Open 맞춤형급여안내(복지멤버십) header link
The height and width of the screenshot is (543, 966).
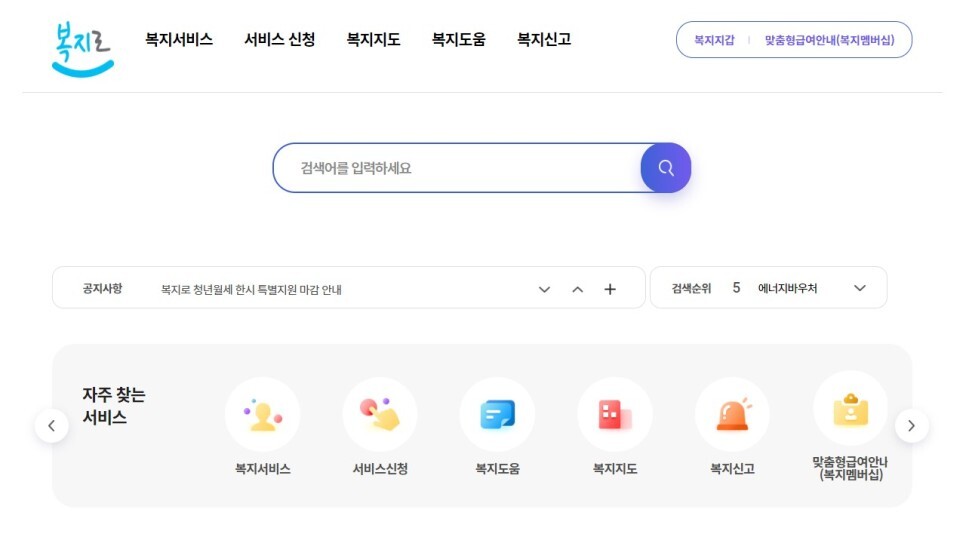(829, 40)
